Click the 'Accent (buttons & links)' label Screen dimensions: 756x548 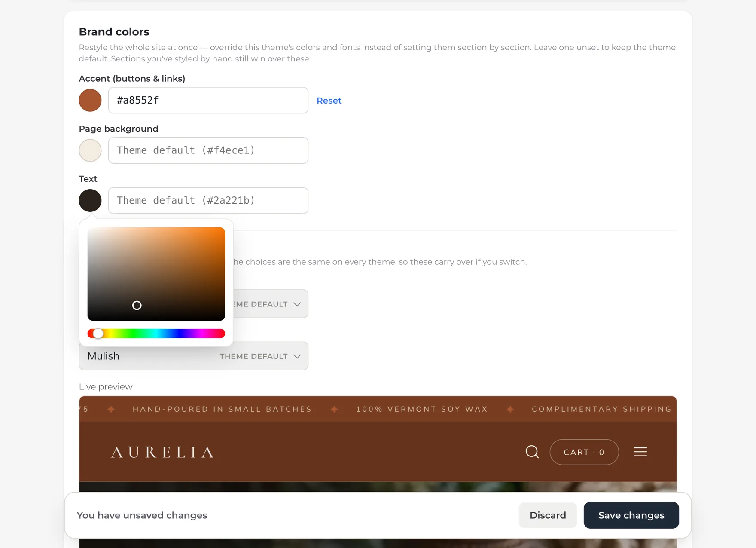(132, 79)
